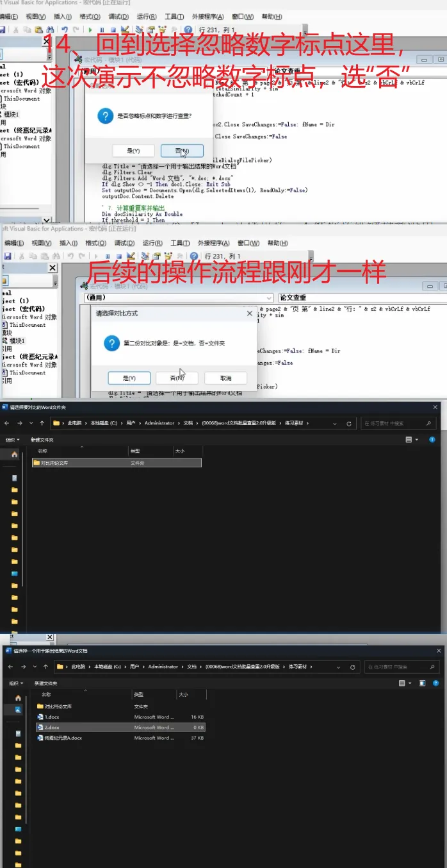
Task: Click Back arrow in folder picker dialog
Action: tap(7, 423)
